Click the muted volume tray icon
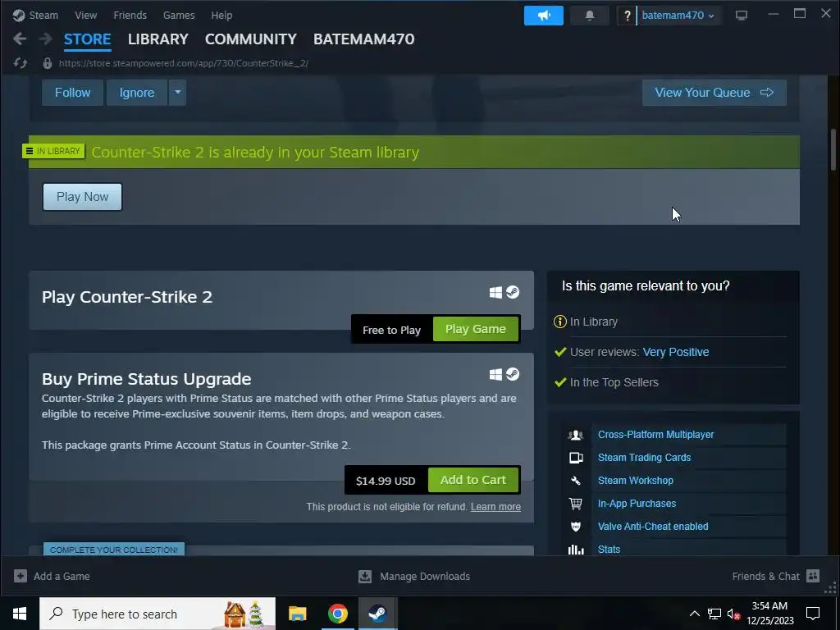840x630 pixels. coord(733,614)
